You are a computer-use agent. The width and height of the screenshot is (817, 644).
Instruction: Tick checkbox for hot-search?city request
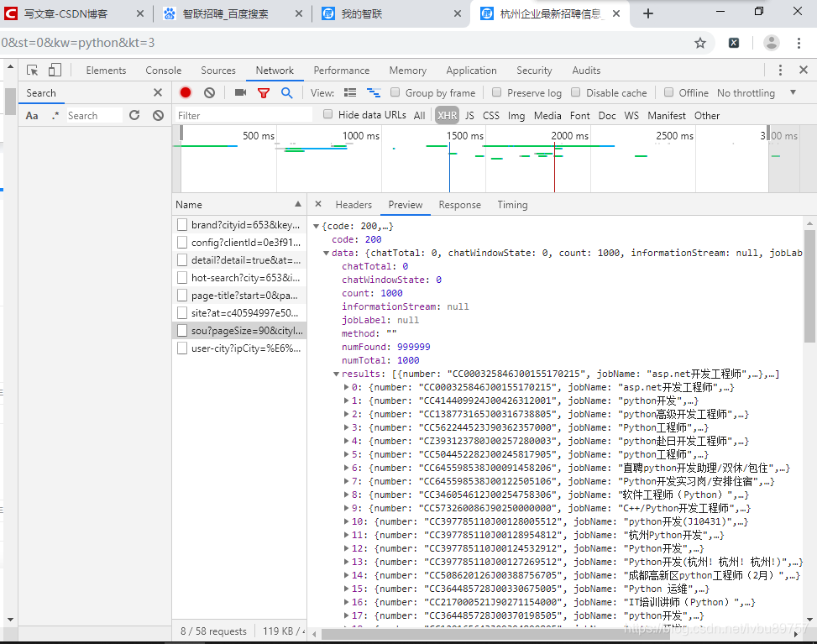tap(182, 278)
